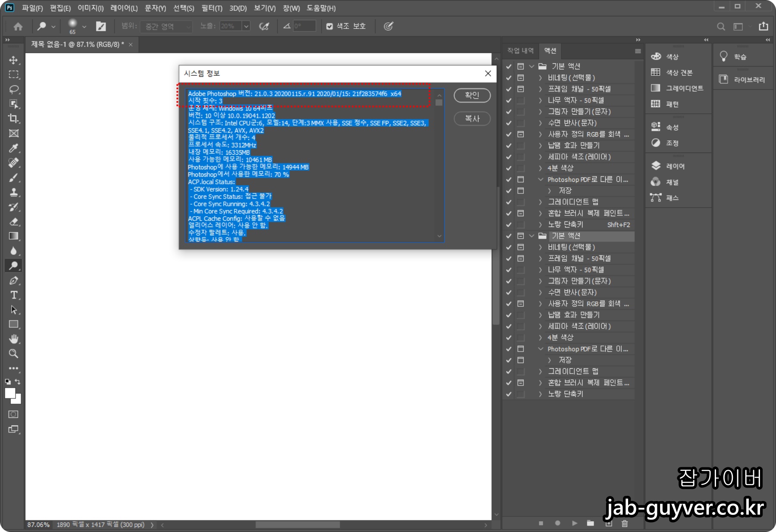Open the brush preset picker dropdown
The height and width of the screenshot is (532, 776).
click(84, 26)
